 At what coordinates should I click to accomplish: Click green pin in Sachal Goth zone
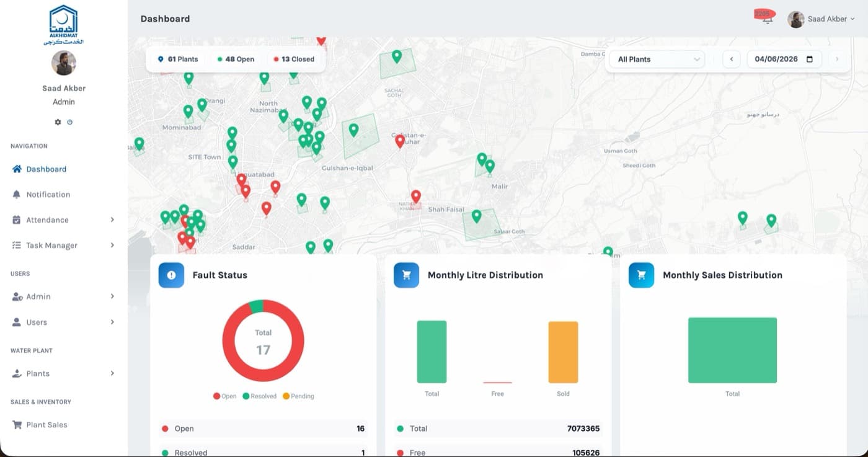coord(397,56)
